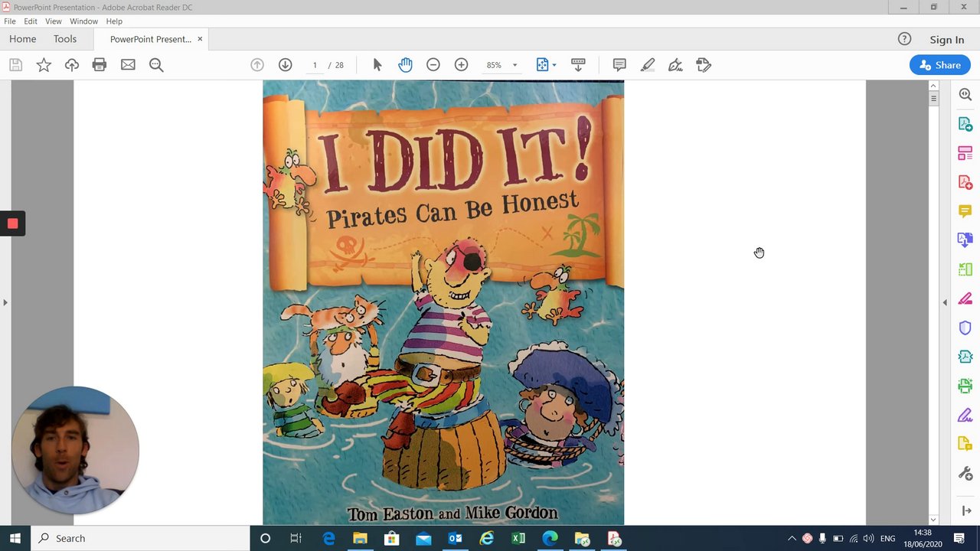Open green Scan tool in right panel
Screen dimensions: 980x551
(x=965, y=386)
